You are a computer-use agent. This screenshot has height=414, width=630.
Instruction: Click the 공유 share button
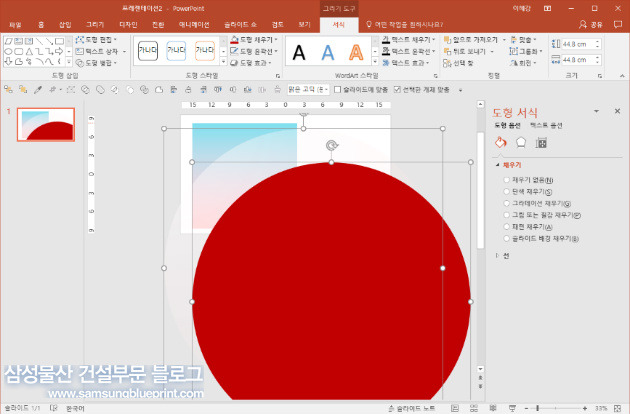click(591, 25)
